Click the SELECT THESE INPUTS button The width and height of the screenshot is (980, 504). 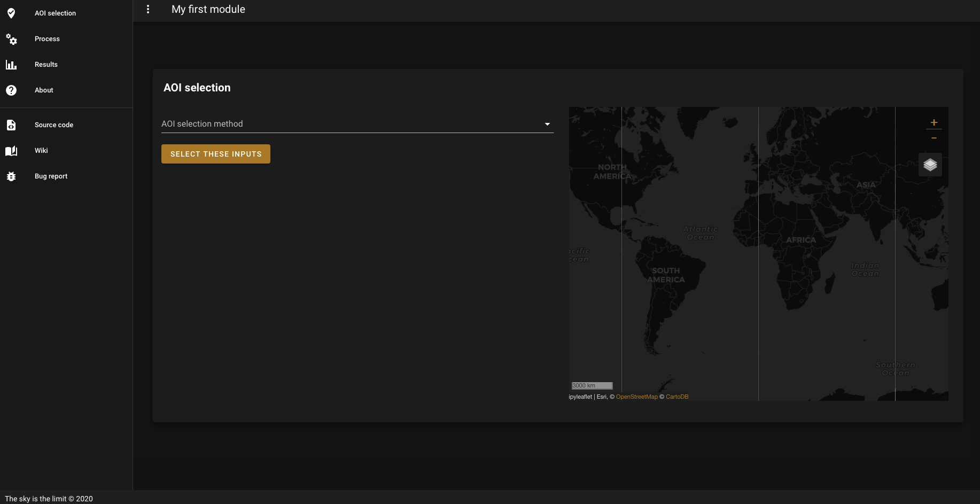[216, 154]
